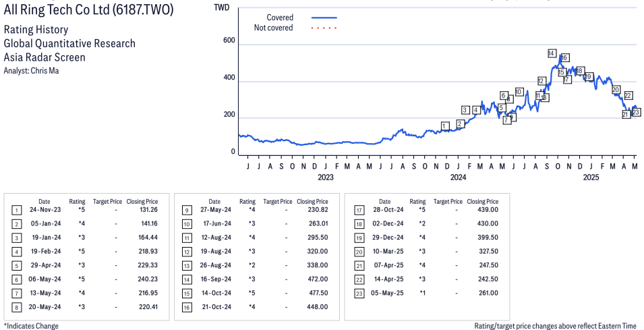Click the Rating header above the 24-Nov-23 row
The width and height of the screenshot is (644, 330).
point(78,201)
